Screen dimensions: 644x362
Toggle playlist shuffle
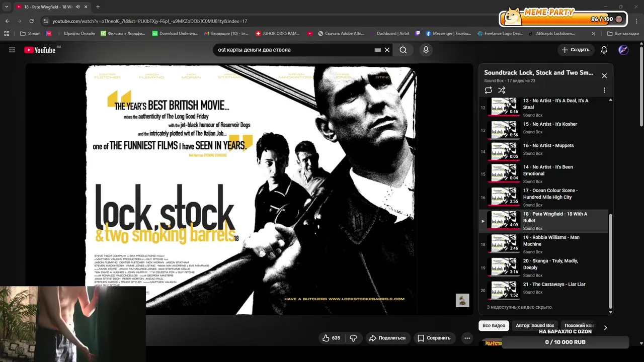(x=502, y=90)
